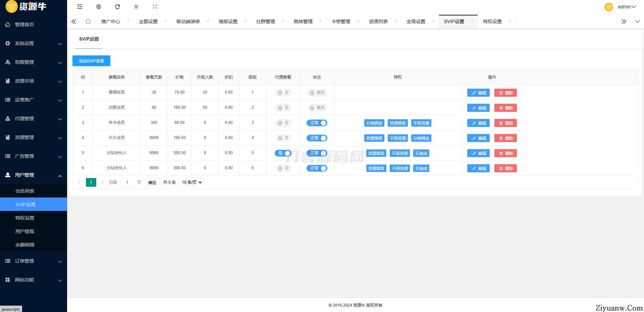Click the trash clear cache icon in top toolbar
The image size is (644, 312).
136,7
